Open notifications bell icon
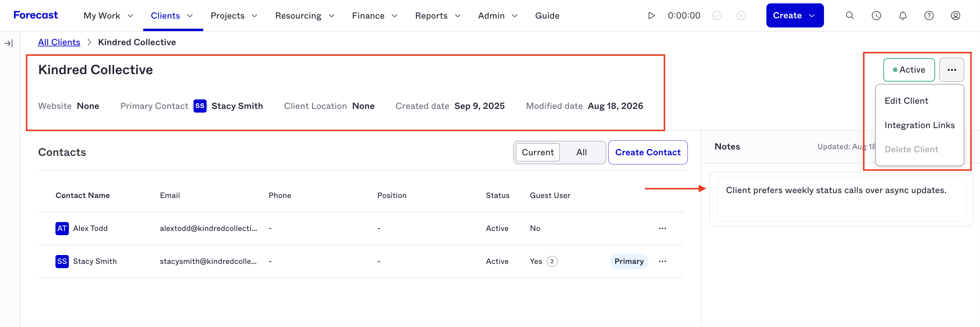 pos(902,16)
